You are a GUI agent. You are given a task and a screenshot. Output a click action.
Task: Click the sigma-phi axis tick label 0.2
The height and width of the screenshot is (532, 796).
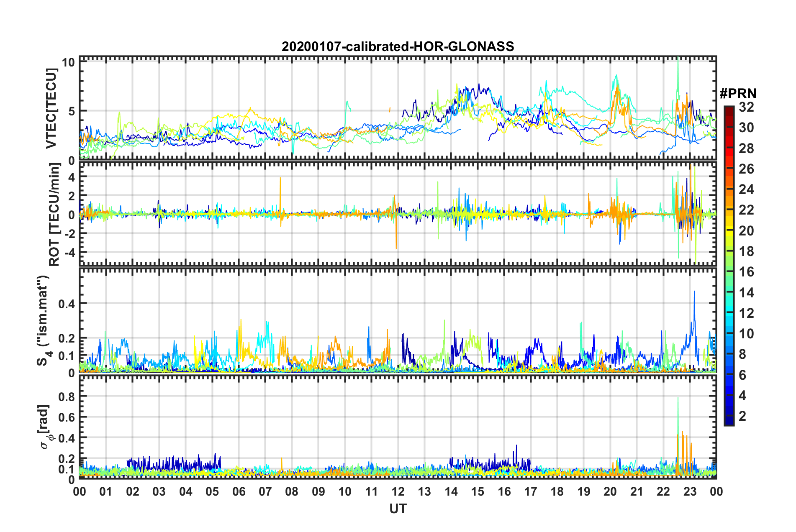[x=67, y=459]
